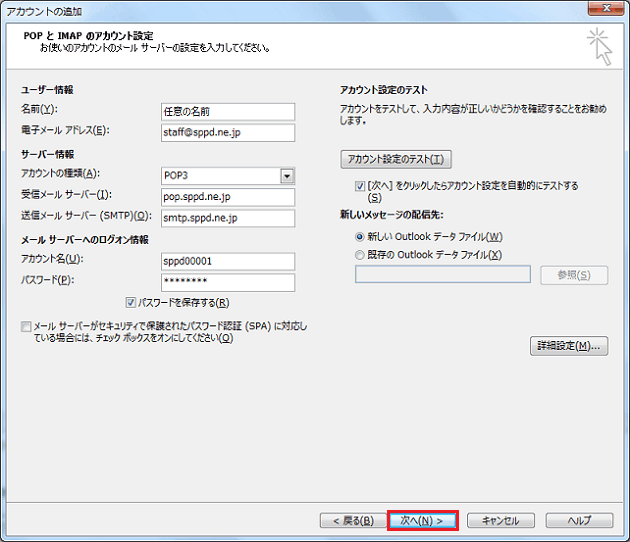Click the wizard cursor icon in header

pos(600,45)
